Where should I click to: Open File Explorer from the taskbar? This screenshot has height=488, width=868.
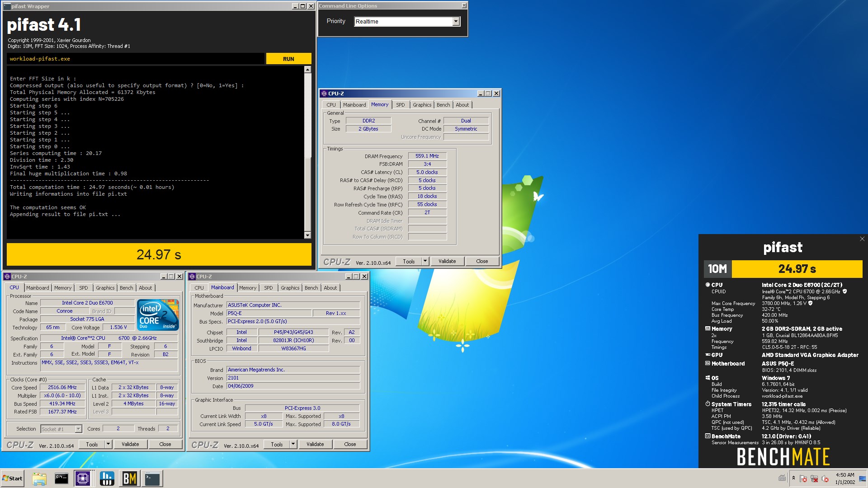[x=39, y=479]
